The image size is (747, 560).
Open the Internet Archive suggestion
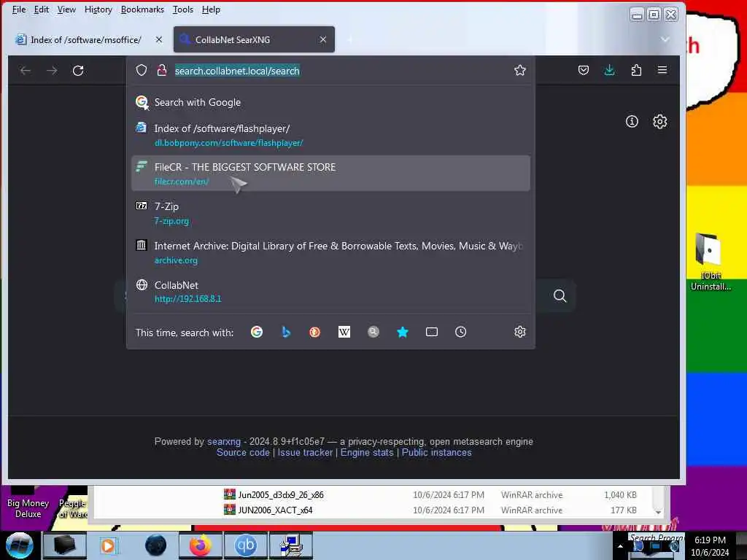click(x=330, y=252)
